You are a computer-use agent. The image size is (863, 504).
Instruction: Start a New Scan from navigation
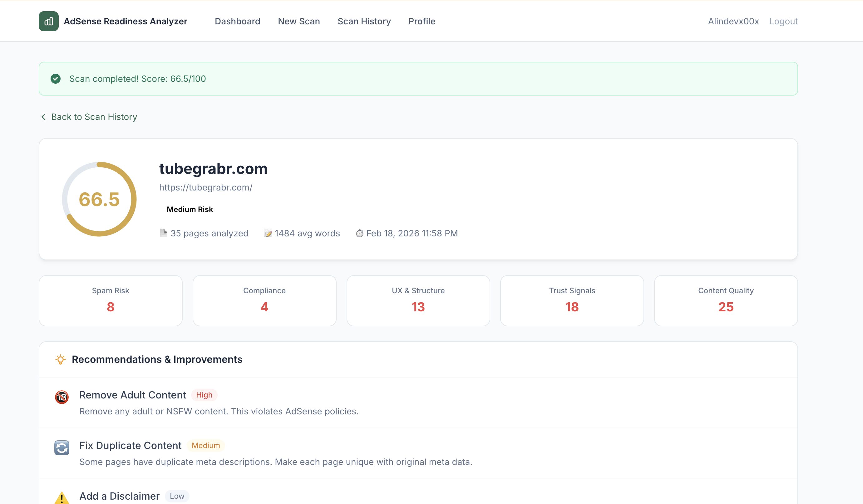point(298,21)
